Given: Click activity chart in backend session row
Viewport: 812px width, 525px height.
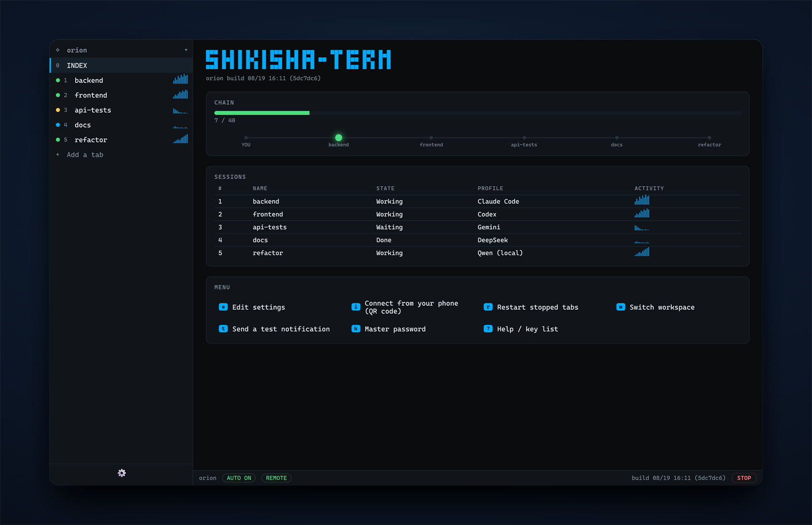Looking at the screenshot, I should tap(642, 200).
